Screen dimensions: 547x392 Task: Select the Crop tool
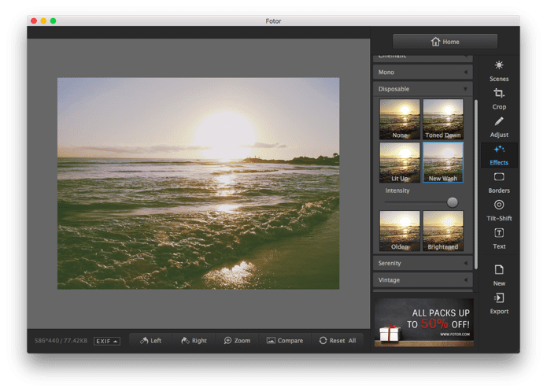click(x=499, y=98)
